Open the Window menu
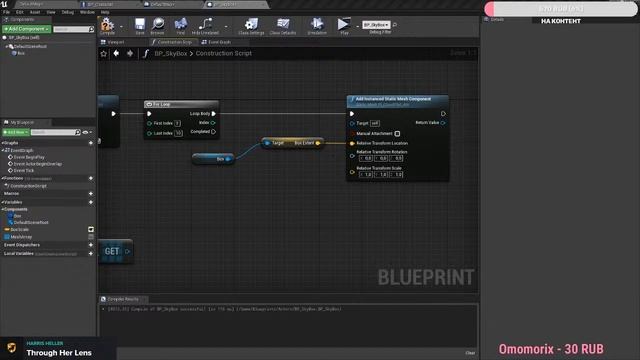This screenshot has height=360, width=640. click(87, 12)
